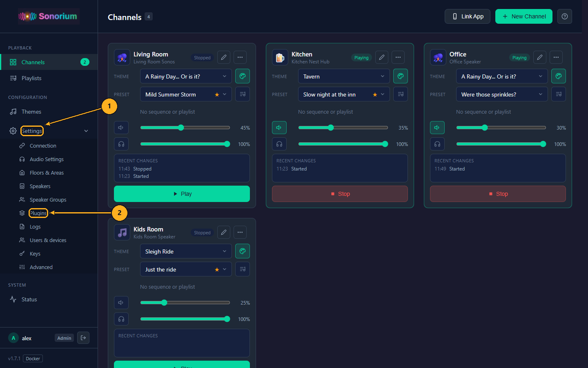Click the help question mark icon
This screenshot has width=588, height=368.
point(565,16)
